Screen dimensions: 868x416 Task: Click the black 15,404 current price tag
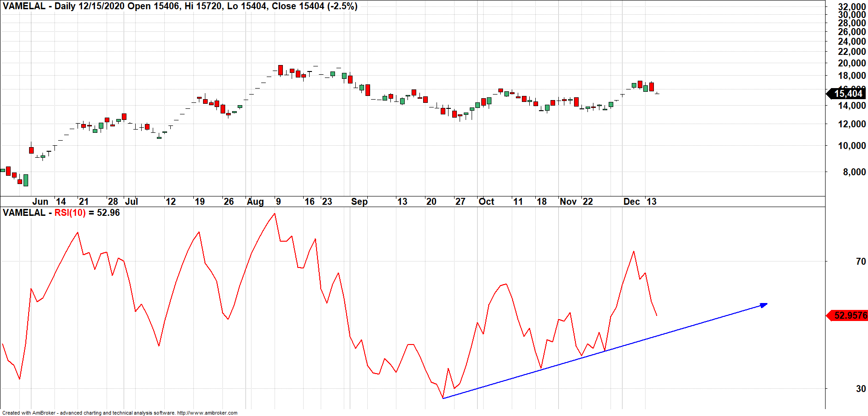pos(848,94)
